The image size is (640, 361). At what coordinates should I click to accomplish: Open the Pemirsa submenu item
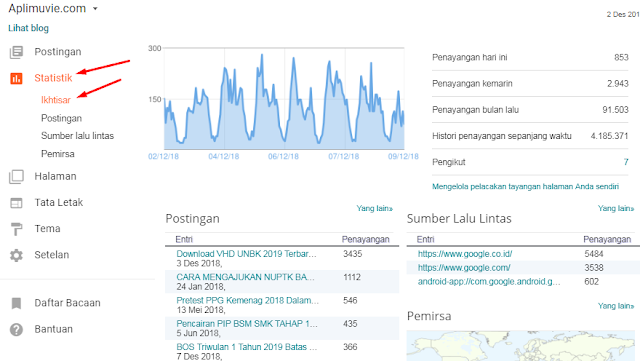click(x=58, y=154)
